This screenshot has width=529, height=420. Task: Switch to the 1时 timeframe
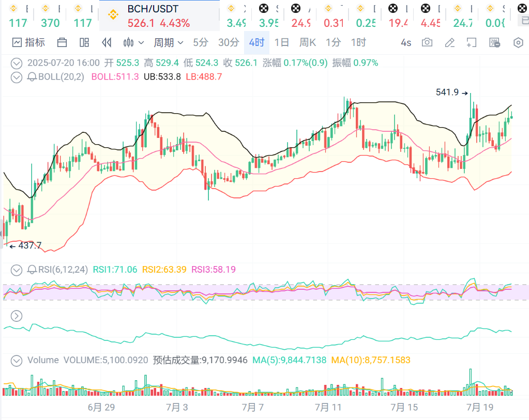[x=358, y=42]
